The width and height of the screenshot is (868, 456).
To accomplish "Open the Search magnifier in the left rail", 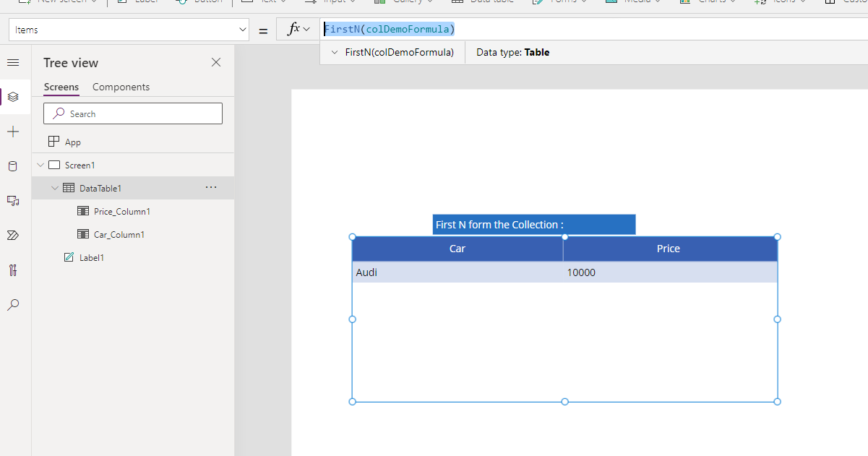I will (13, 305).
